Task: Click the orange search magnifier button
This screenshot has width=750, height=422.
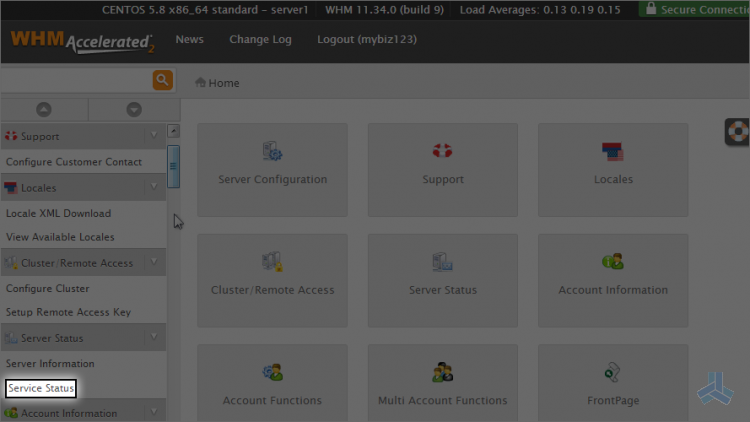Action: click(x=163, y=80)
